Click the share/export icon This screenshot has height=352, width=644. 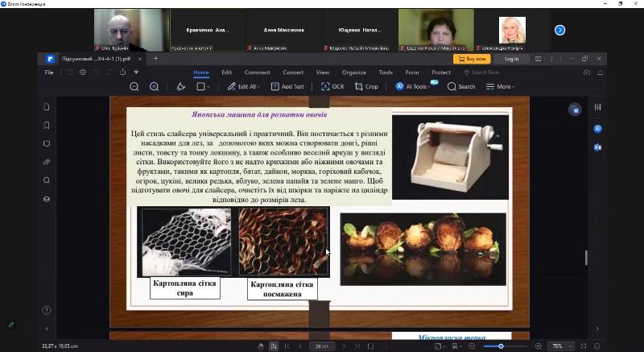click(x=122, y=72)
